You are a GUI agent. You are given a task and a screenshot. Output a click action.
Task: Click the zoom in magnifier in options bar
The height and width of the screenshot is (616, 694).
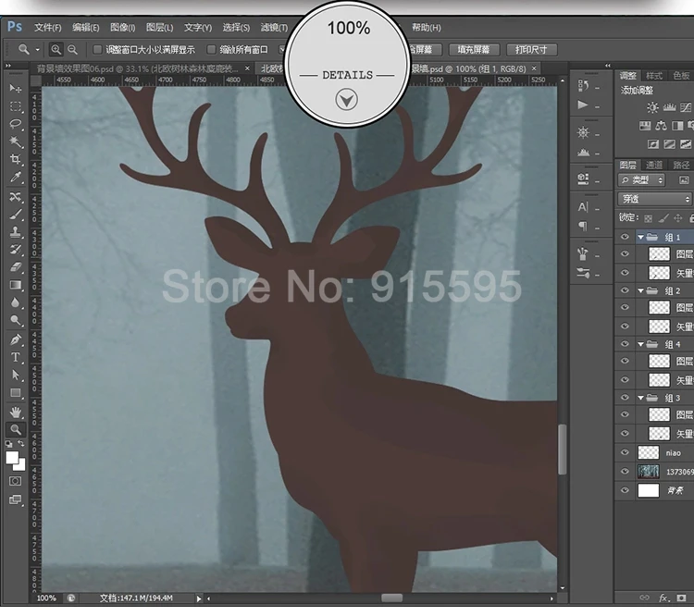(56, 50)
